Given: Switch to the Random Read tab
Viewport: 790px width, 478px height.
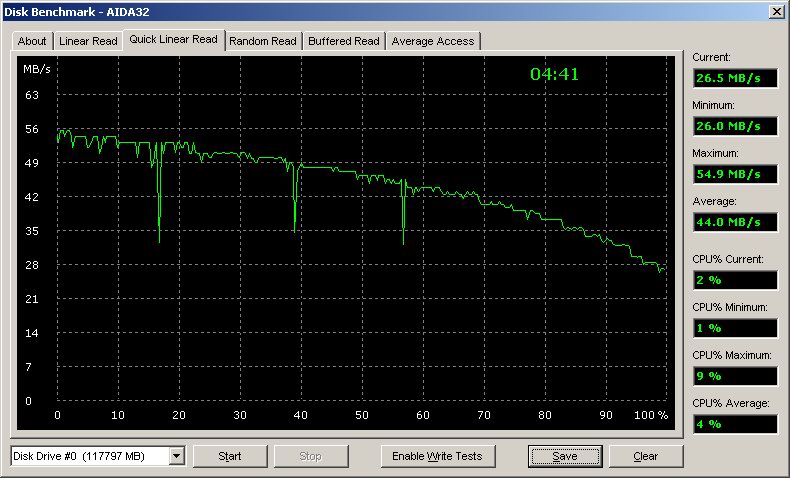Looking at the screenshot, I should click(262, 41).
